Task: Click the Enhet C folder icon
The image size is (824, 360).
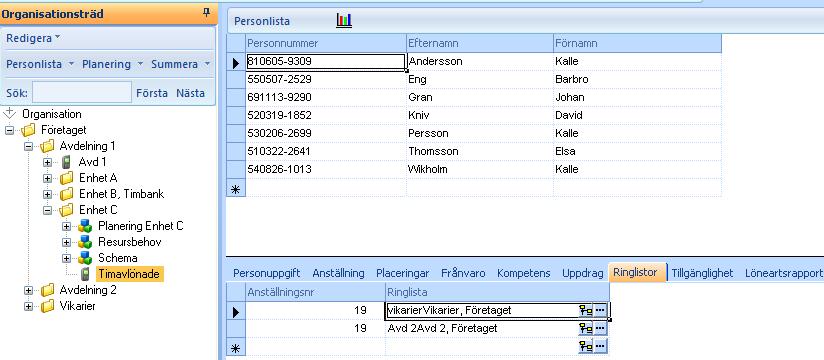Action: (67, 210)
